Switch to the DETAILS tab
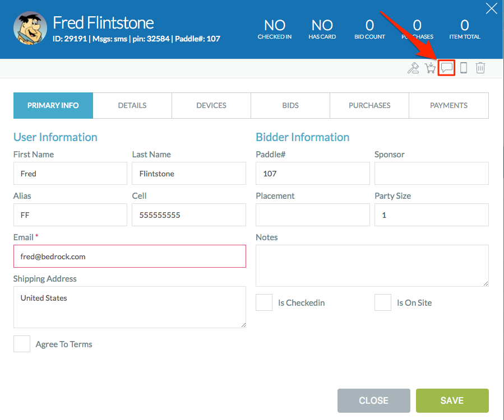The image size is (504, 420). pyautogui.click(x=132, y=105)
